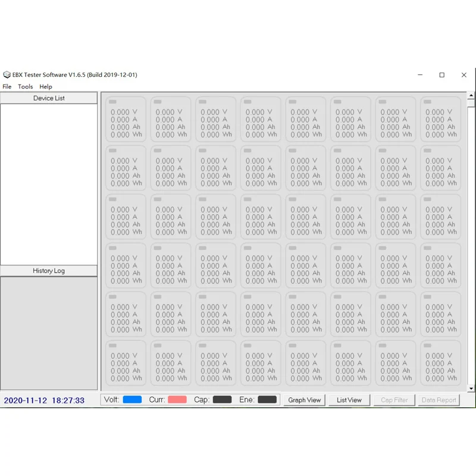Pick the dark Cap color swatch
The width and height of the screenshot is (476, 476).
pyautogui.click(x=222, y=399)
